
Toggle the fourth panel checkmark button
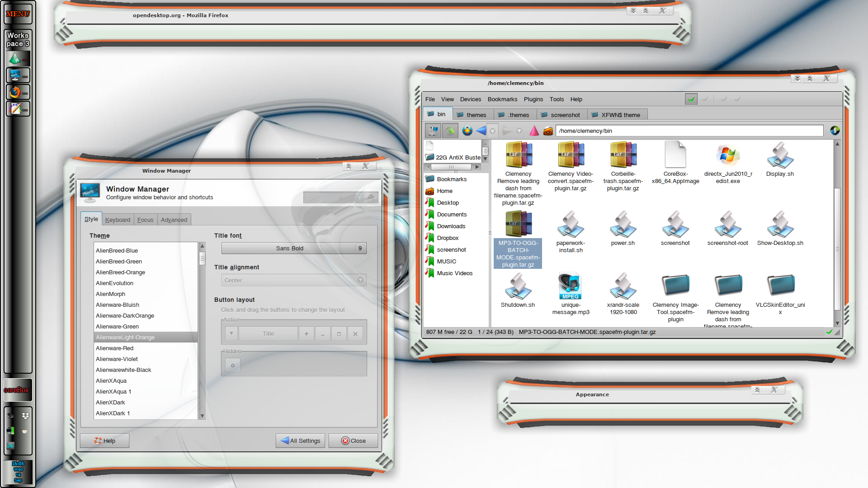click(737, 99)
